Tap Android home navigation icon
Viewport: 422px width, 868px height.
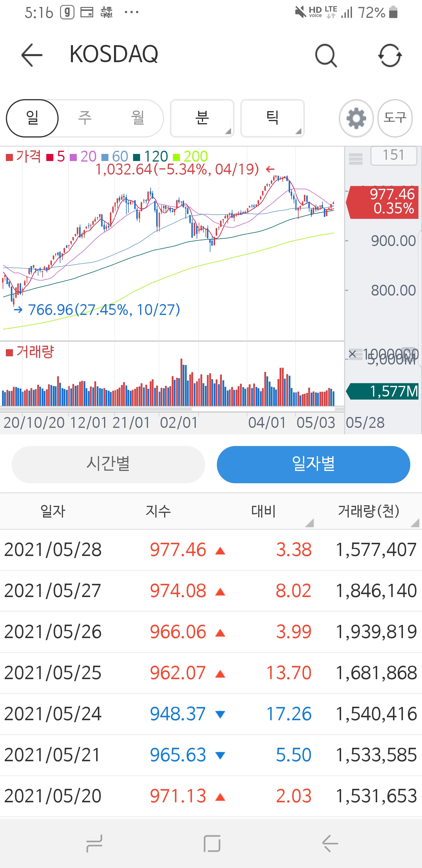[x=212, y=843]
